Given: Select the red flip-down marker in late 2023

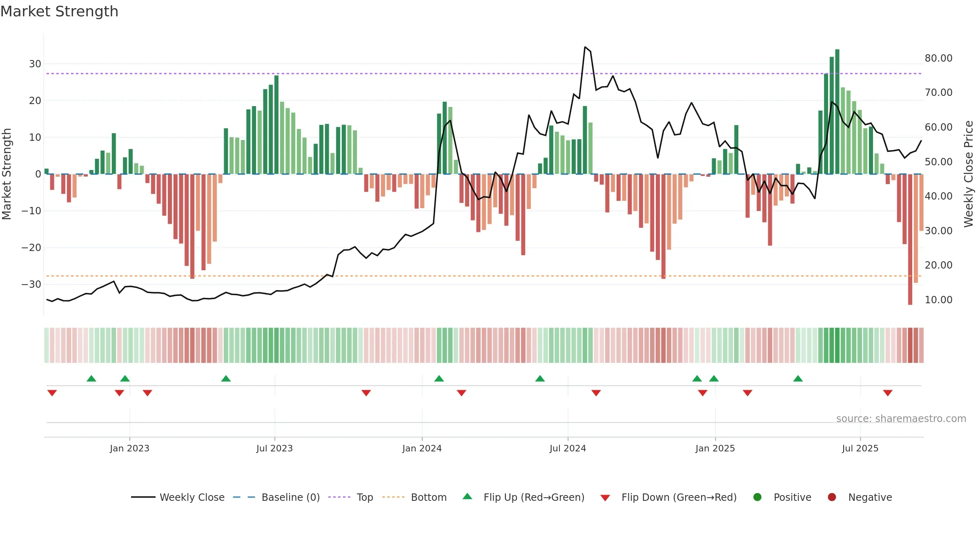Looking at the screenshot, I should 366,393.
